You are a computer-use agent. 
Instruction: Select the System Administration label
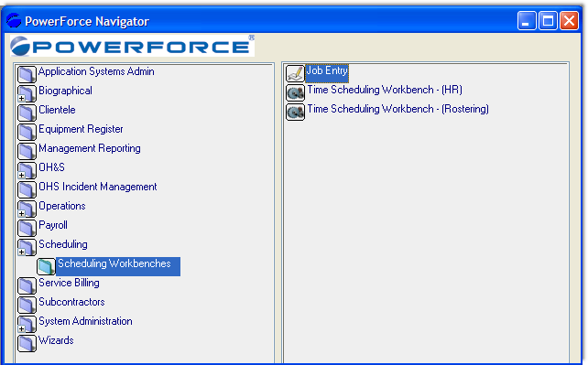click(x=85, y=321)
